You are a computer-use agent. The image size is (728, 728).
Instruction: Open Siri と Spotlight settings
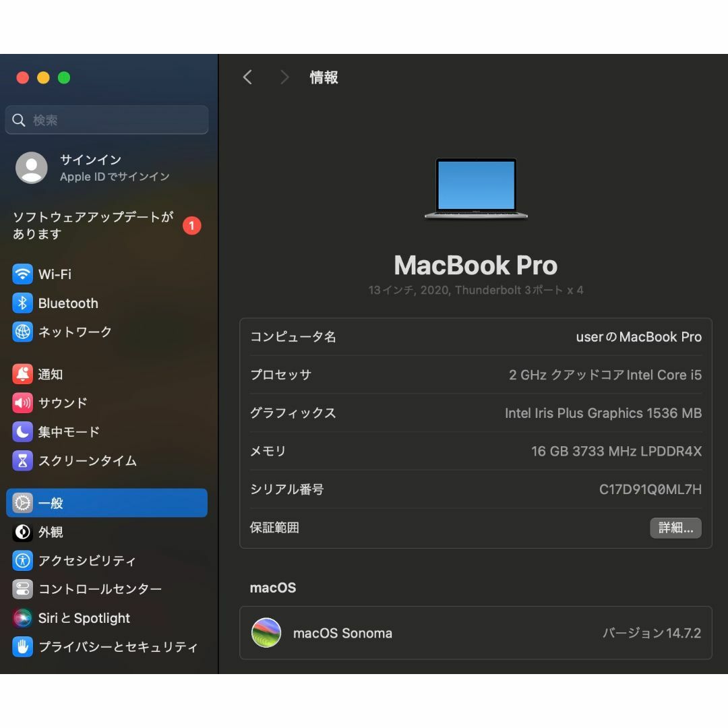pos(107,618)
